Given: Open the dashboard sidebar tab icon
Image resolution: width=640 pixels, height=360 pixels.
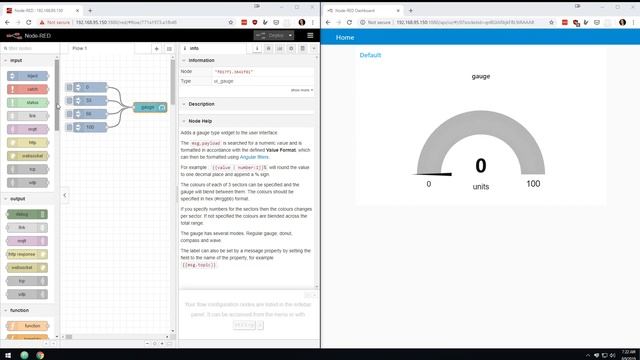Looking at the screenshot, I should click(x=280, y=49).
